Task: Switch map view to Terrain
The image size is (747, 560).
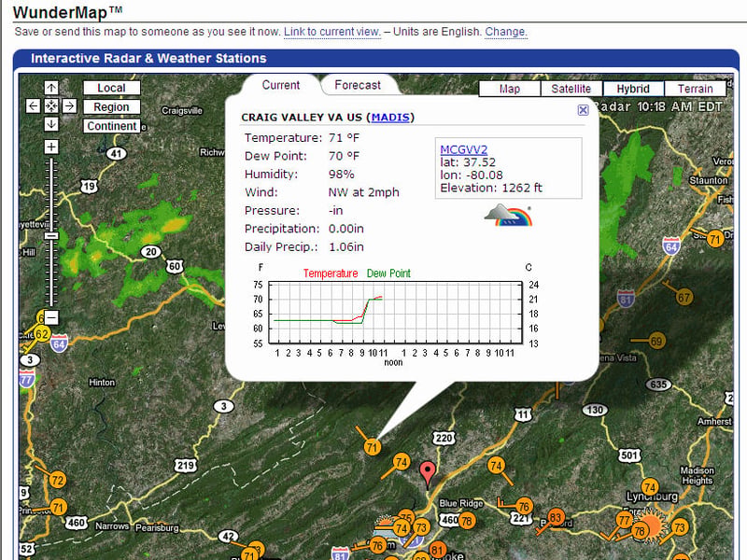Action: [x=695, y=89]
